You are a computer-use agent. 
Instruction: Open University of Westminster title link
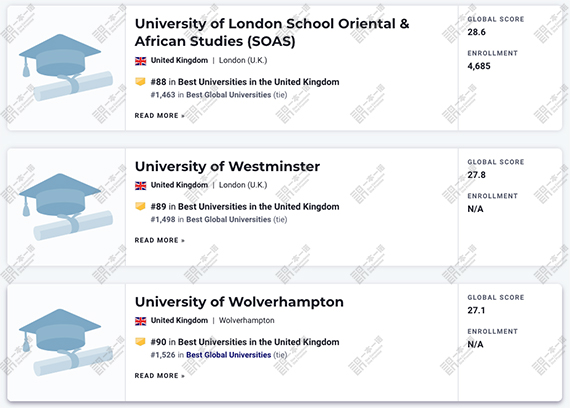click(227, 167)
